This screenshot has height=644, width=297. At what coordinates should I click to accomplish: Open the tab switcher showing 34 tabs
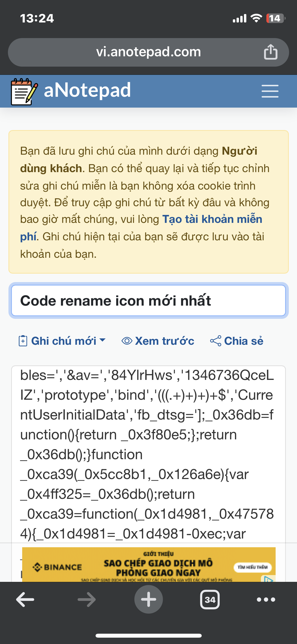(x=210, y=599)
